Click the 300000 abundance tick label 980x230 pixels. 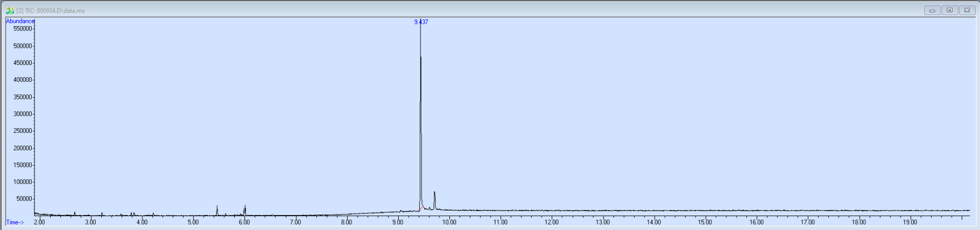coord(22,114)
